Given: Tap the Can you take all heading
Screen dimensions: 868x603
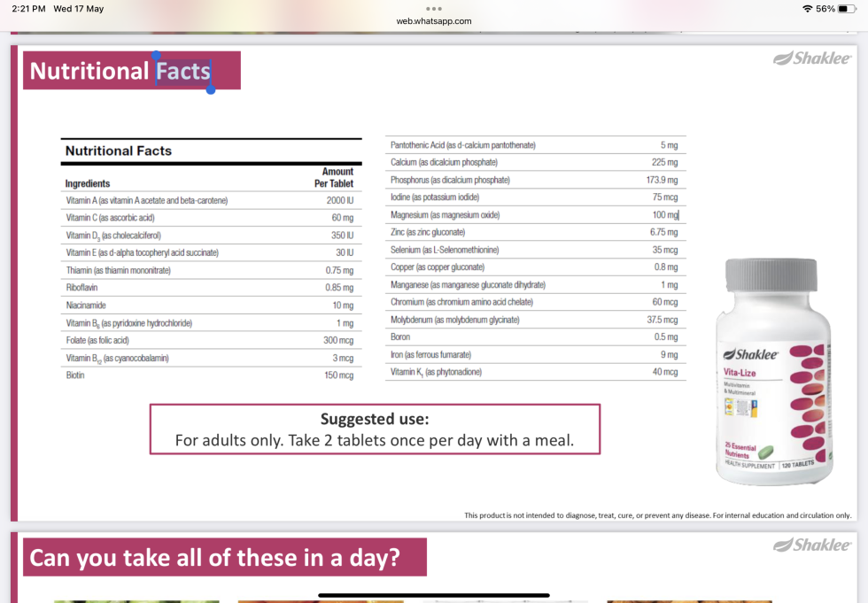Looking at the screenshot, I should [214, 558].
